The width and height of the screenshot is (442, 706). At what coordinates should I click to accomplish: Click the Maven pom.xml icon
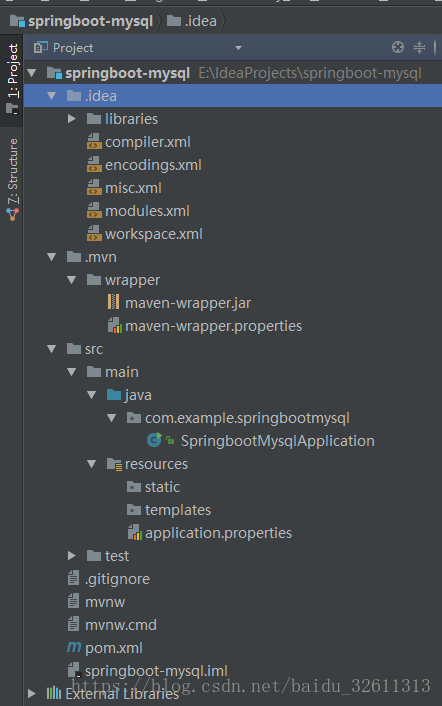(74, 647)
